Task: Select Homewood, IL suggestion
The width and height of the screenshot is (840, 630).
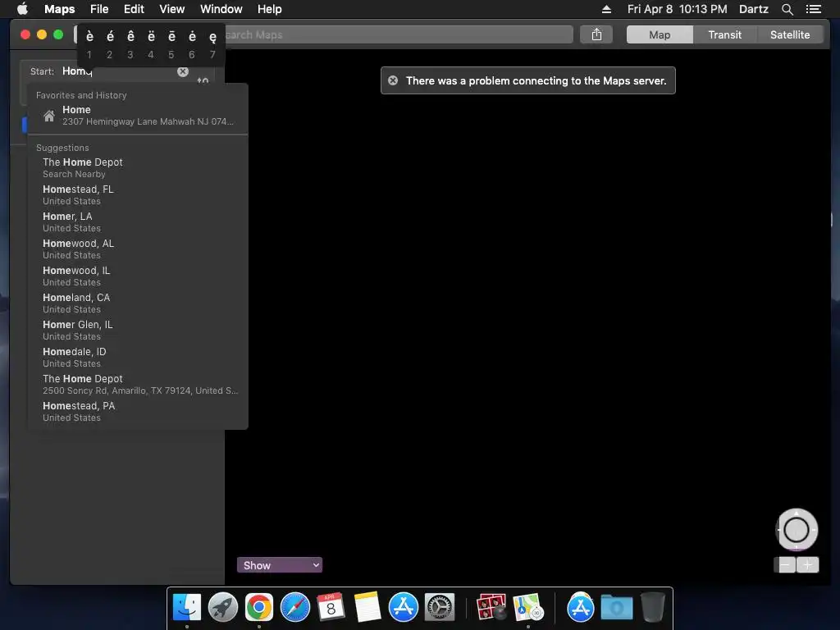Action: pyautogui.click(x=138, y=276)
